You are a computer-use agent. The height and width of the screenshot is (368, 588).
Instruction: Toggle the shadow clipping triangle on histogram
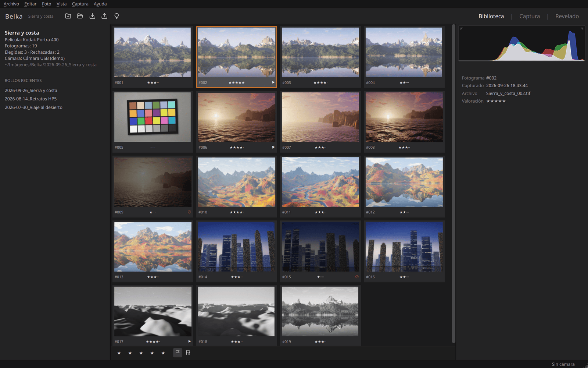[x=462, y=29]
